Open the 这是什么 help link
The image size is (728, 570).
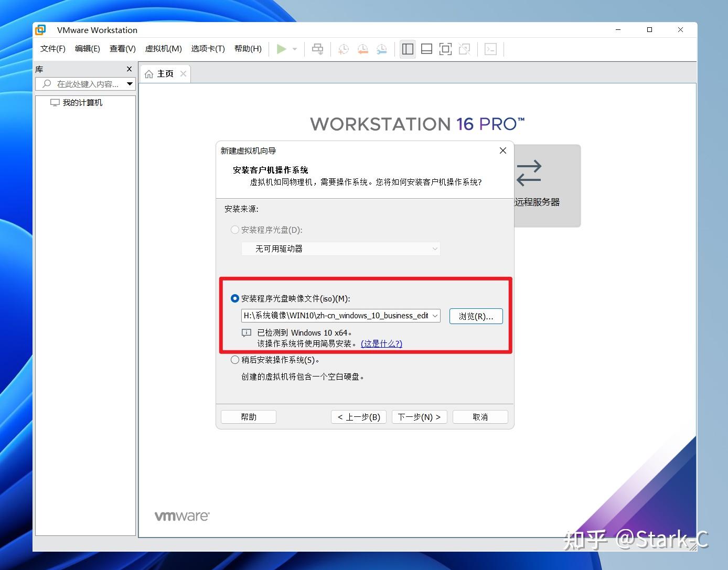[x=381, y=343]
